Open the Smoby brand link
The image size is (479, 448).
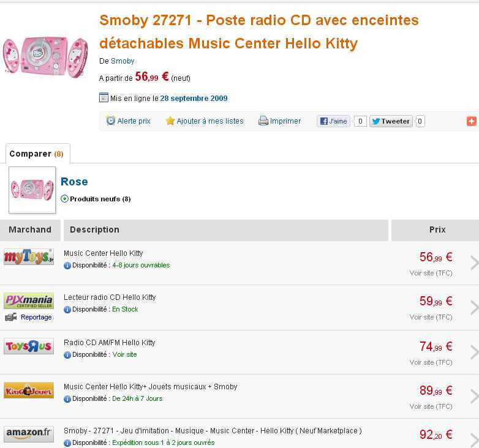pyautogui.click(x=123, y=61)
